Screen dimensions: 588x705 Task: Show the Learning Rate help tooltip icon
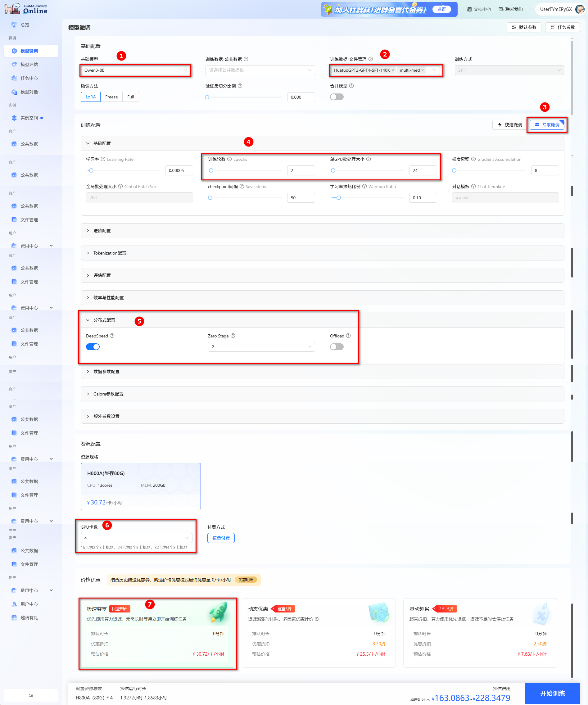[103, 159]
